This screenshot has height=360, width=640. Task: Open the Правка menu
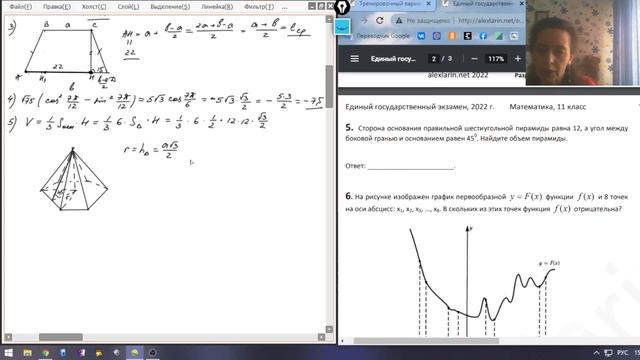[56, 7]
